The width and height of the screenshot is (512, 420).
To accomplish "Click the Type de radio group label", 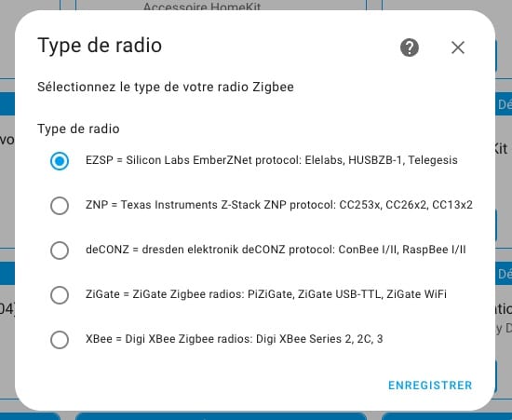I will tap(78, 129).
